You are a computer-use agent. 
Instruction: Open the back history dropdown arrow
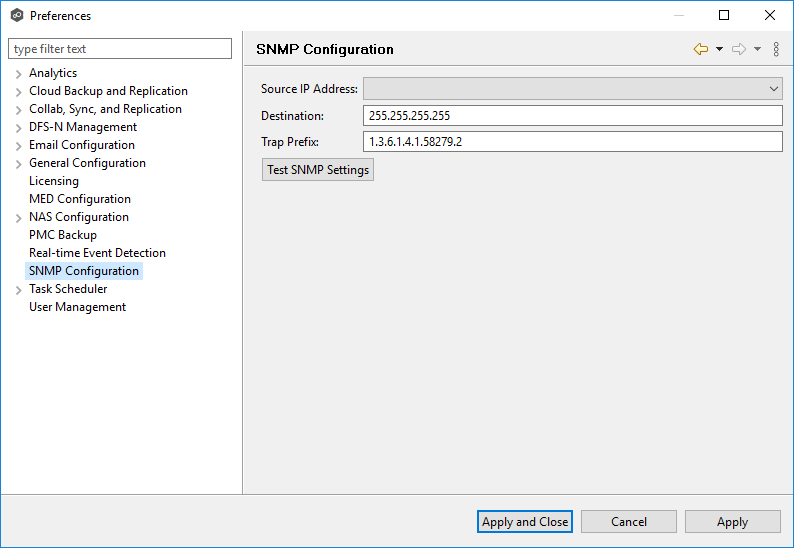(719, 49)
